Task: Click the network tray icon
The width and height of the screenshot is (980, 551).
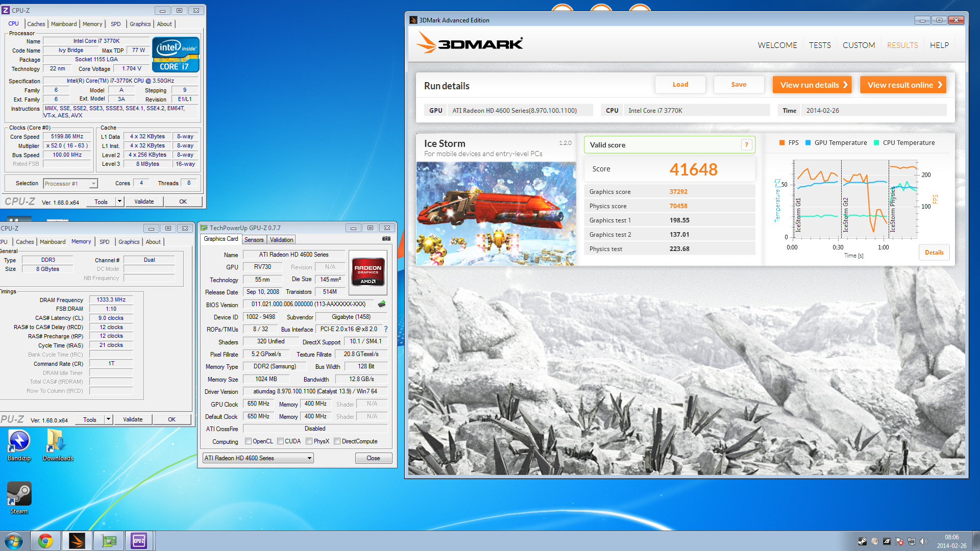Action: click(x=912, y=541)
